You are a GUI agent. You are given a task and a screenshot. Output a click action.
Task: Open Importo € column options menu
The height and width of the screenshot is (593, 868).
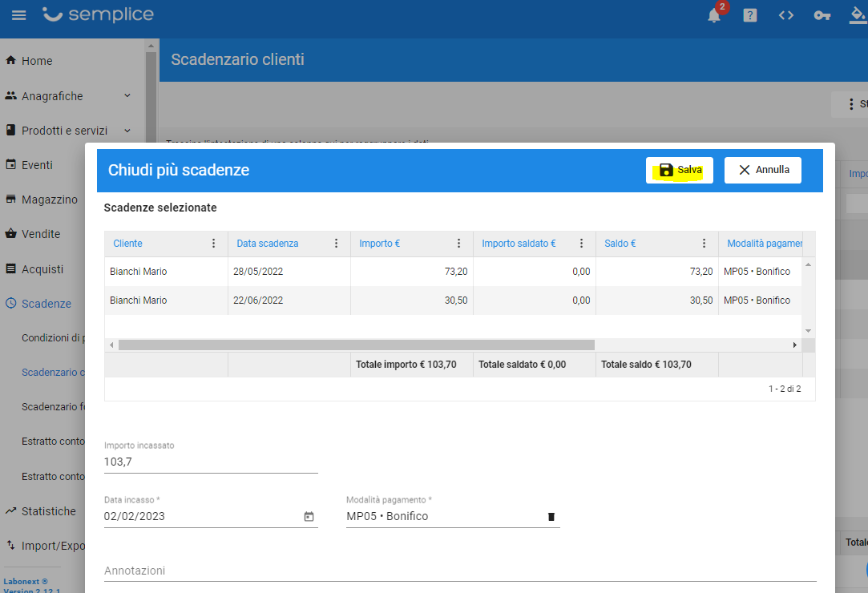(459, 243)
